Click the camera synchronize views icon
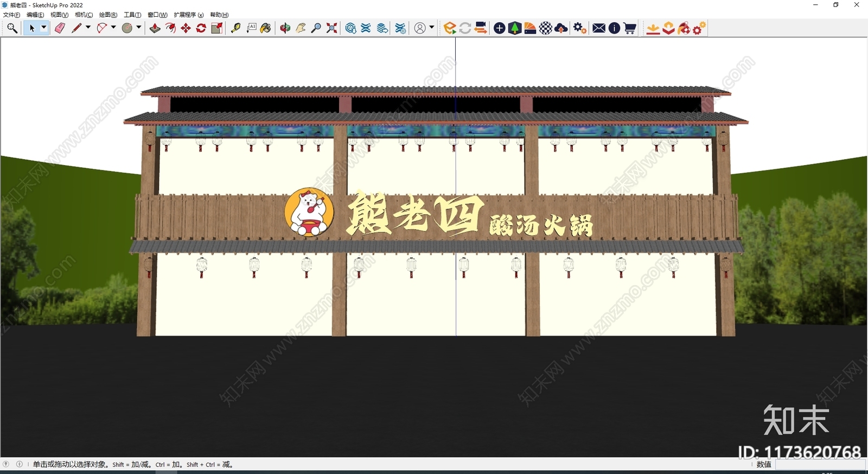 (x=481, y=28)
